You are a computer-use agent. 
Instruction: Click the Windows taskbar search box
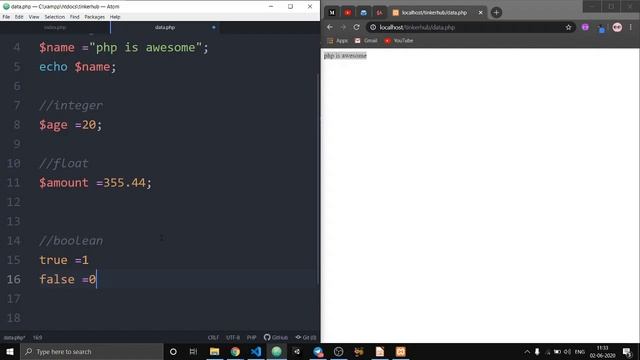click(92, 351)
